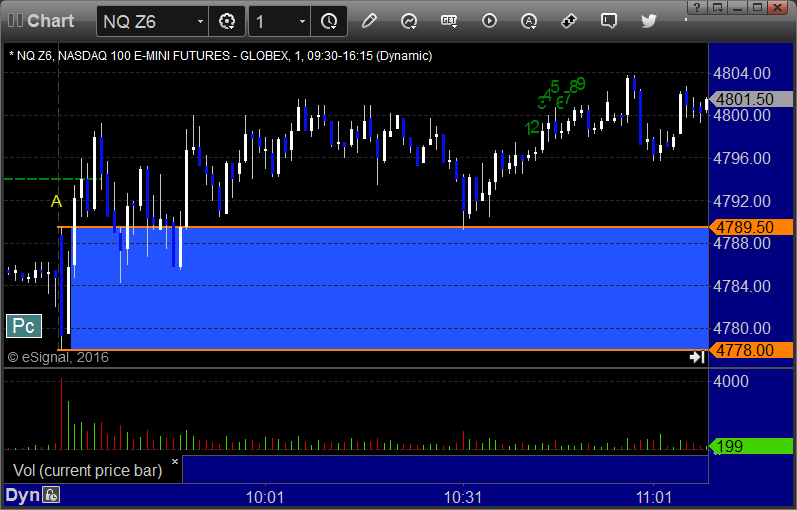Click the tallest red volume bar

pyautogui.click(x=62, y=413)
